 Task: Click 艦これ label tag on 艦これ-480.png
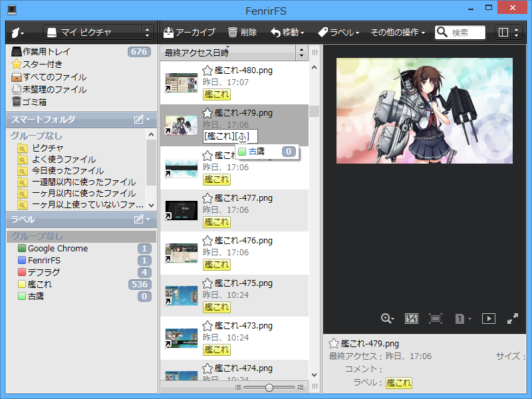[217, 94]
